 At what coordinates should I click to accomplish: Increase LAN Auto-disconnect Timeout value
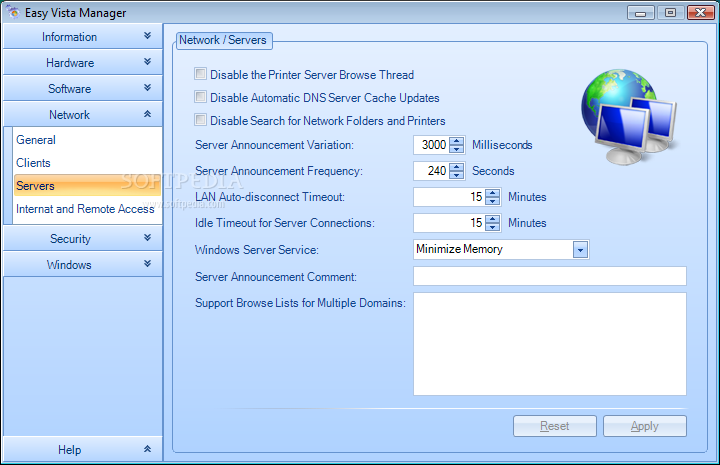click(492, 193)
